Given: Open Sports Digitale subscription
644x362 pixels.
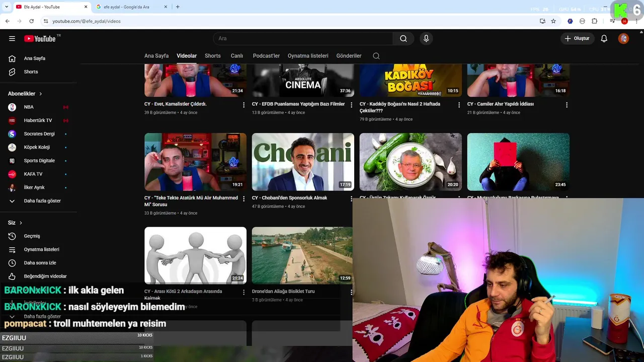Looking at the screenshot, I should point(39,161).
